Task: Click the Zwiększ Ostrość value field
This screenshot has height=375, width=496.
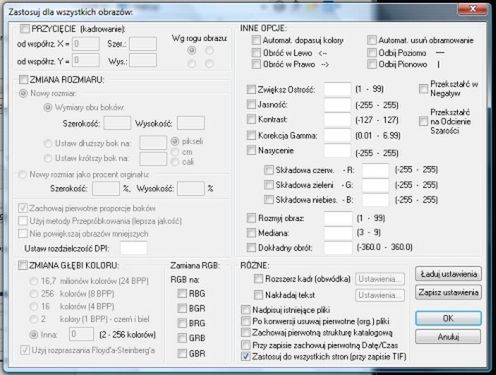Action: 337,89
